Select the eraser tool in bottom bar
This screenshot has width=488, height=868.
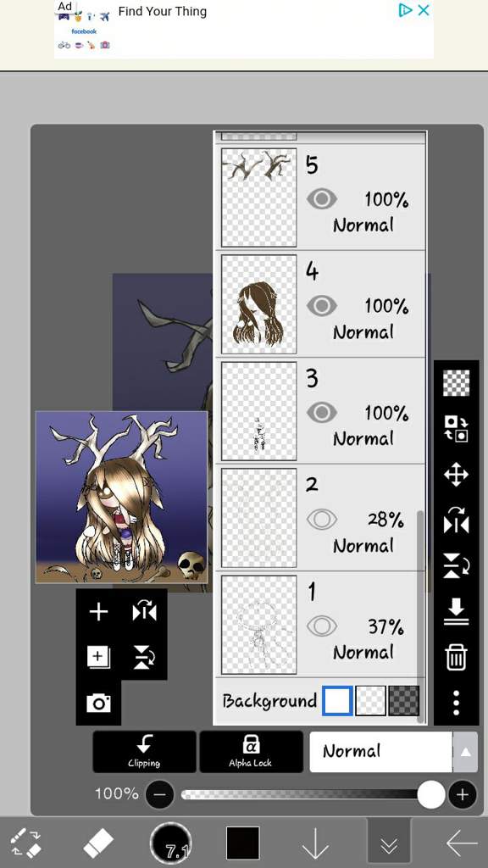(x=98, y=843)
